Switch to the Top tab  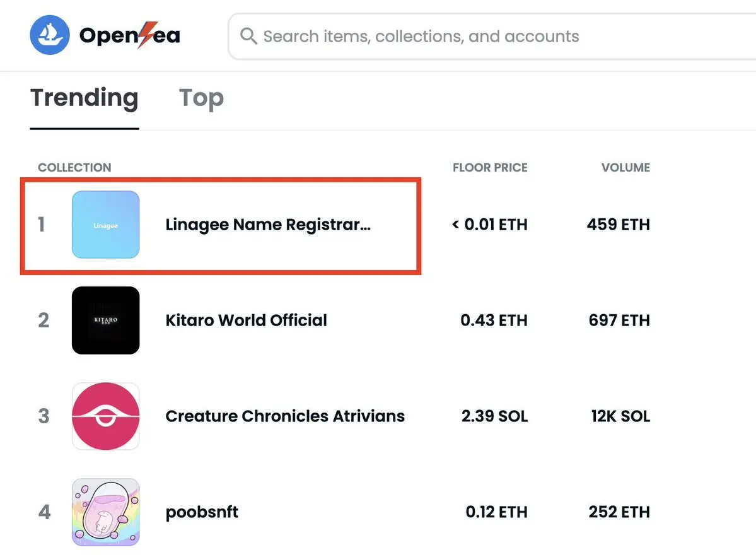tap(202, 98)
